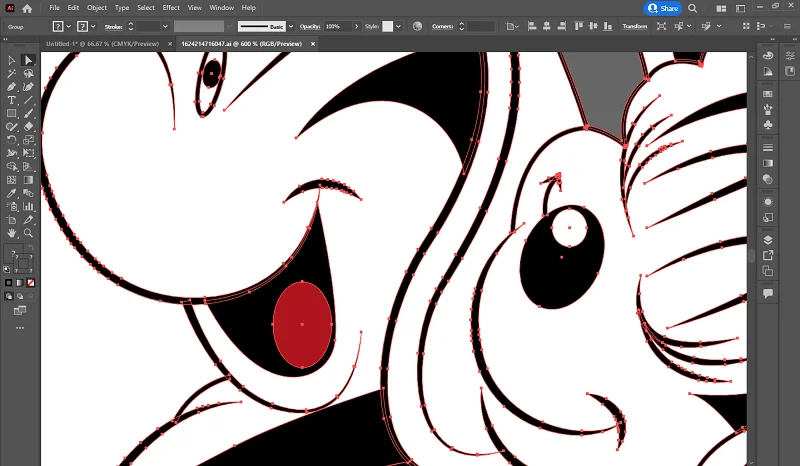This screenshot has width=800, height=466.
Task: Activate the Type tool
Action: (11, 100)
